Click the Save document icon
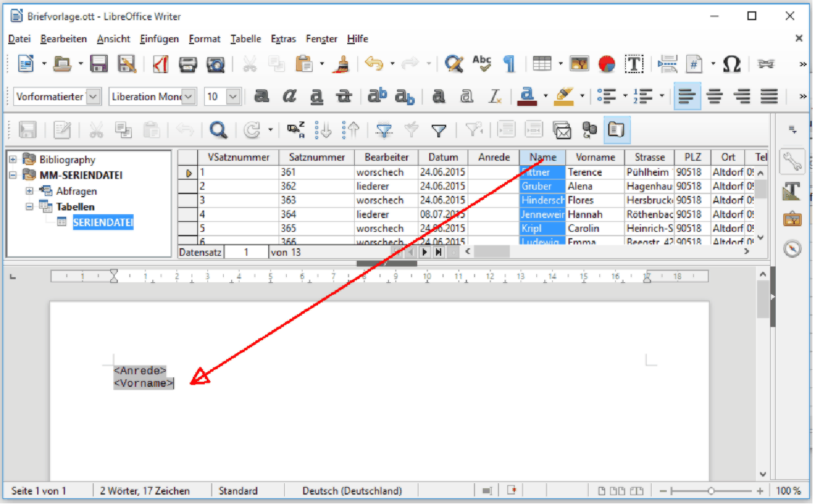The image size is (813, 504). pos(98,64)
